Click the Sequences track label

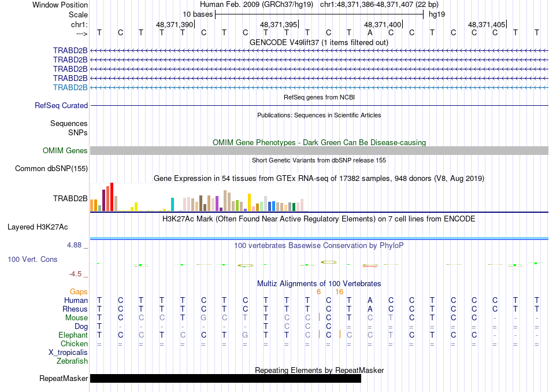(69, 123)
